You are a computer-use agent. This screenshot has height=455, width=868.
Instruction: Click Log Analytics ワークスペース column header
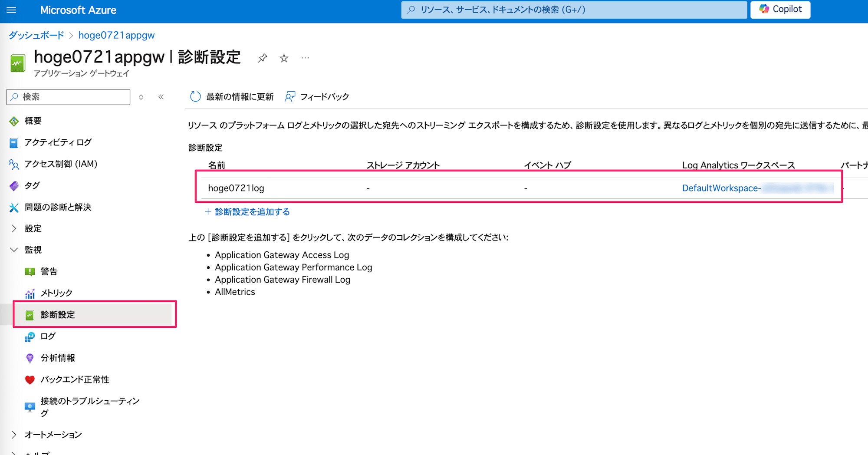point(739,165)
